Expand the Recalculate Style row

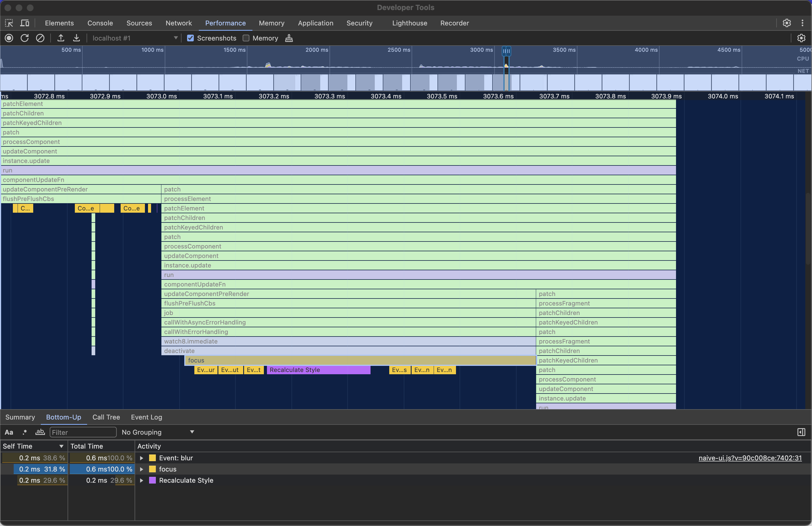pos(142,480)
